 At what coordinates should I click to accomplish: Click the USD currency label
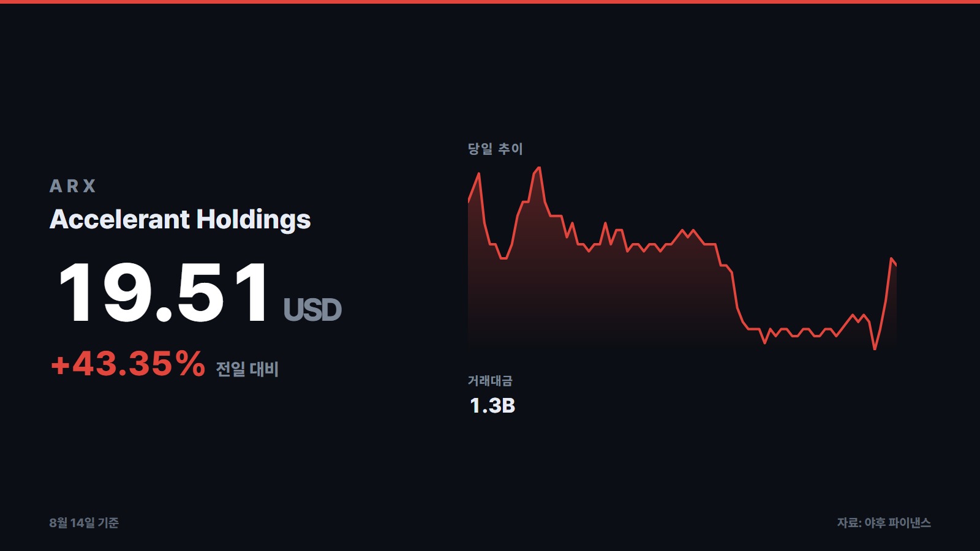(312, 310)
